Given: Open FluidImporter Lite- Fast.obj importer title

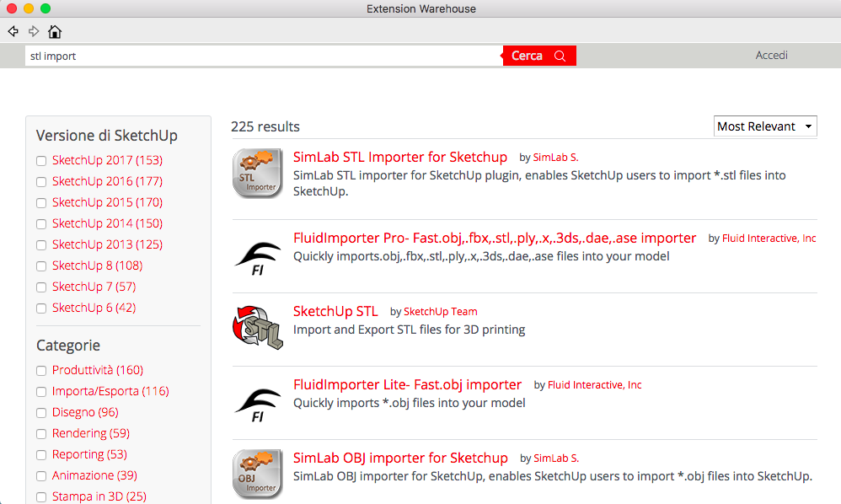Looking at the screenshot, I should [x=408, y=385].
